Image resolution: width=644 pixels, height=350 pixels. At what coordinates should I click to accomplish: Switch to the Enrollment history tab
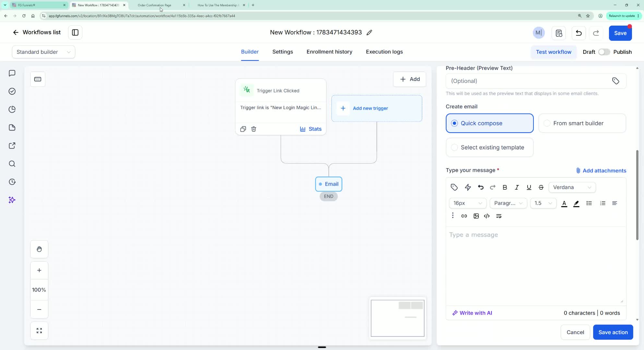click(329, 52)
